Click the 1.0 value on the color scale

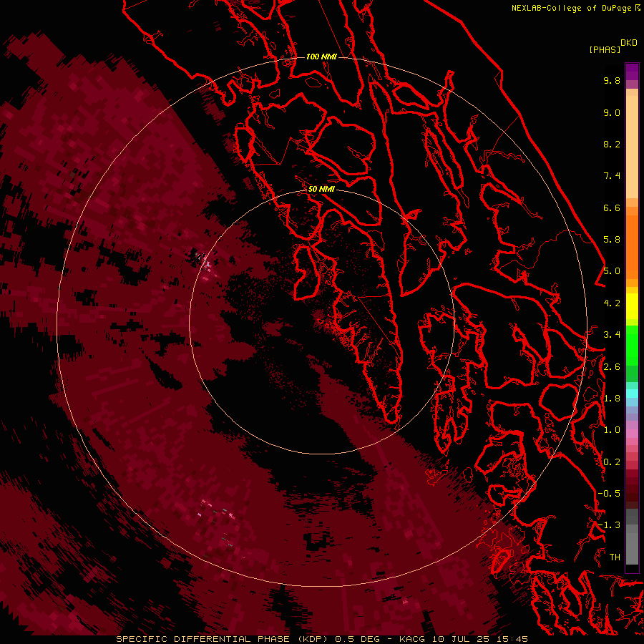(612, 430)
